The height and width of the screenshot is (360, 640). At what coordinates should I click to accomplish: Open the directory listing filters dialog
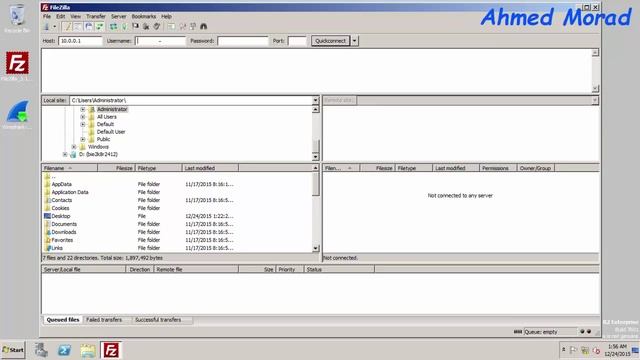click(171, 27)
